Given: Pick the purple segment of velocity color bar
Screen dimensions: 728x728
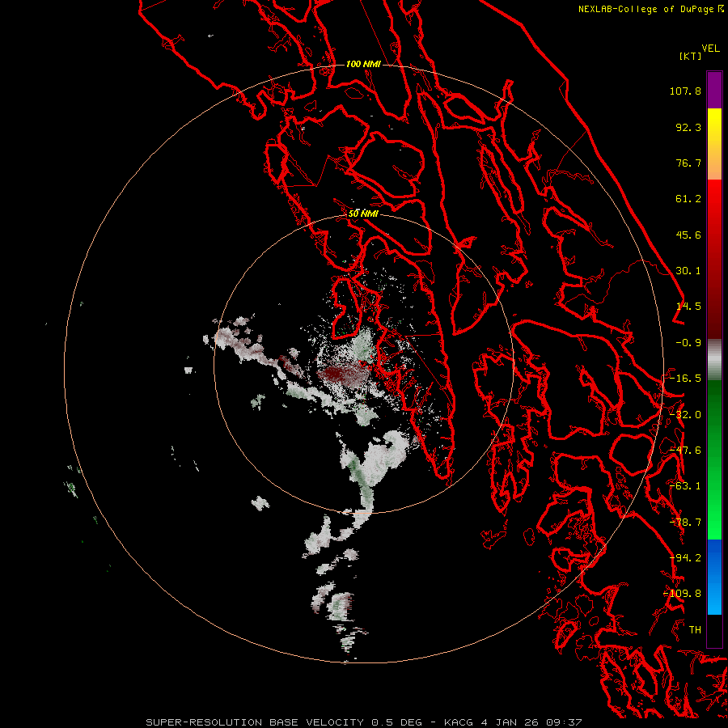Looking at the screenshot, I should (x=714, y=90).
